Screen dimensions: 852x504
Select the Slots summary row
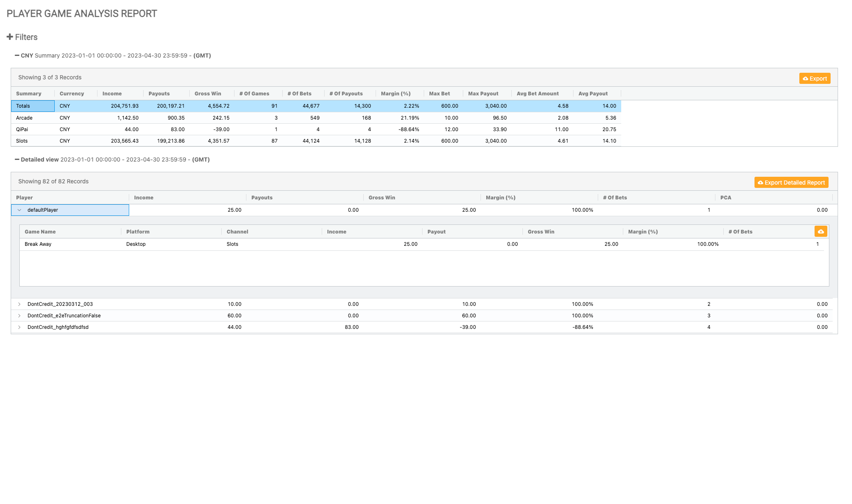(x=22, y=141)
